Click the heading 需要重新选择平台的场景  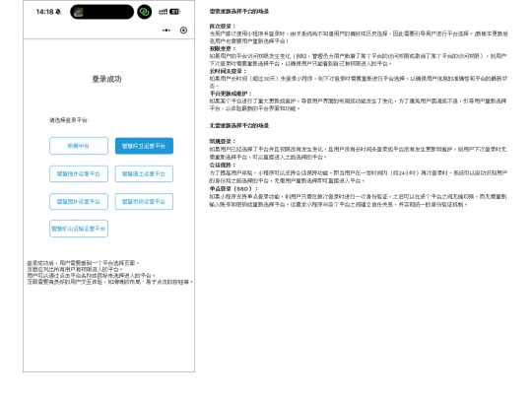(239, 12)
